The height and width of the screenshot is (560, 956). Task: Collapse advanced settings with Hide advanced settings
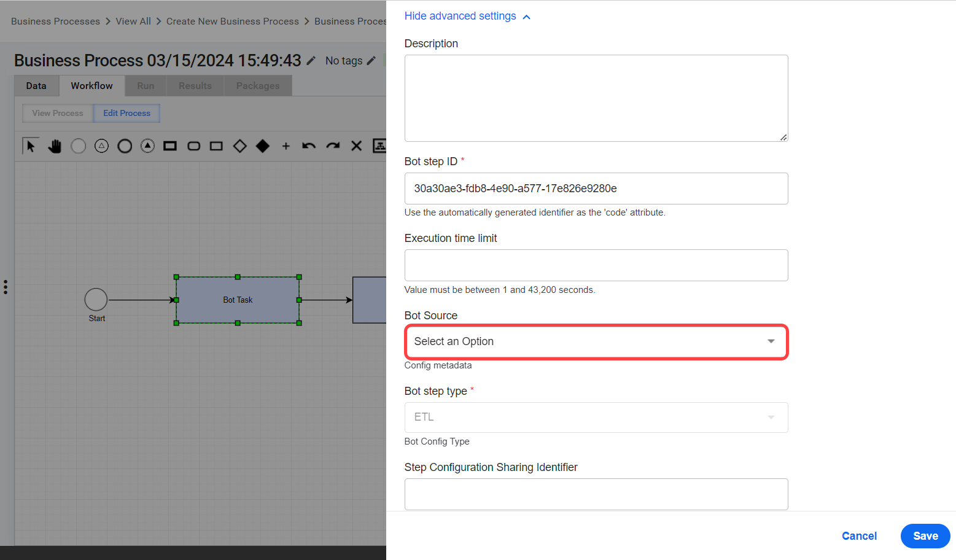tap(467, 16)
